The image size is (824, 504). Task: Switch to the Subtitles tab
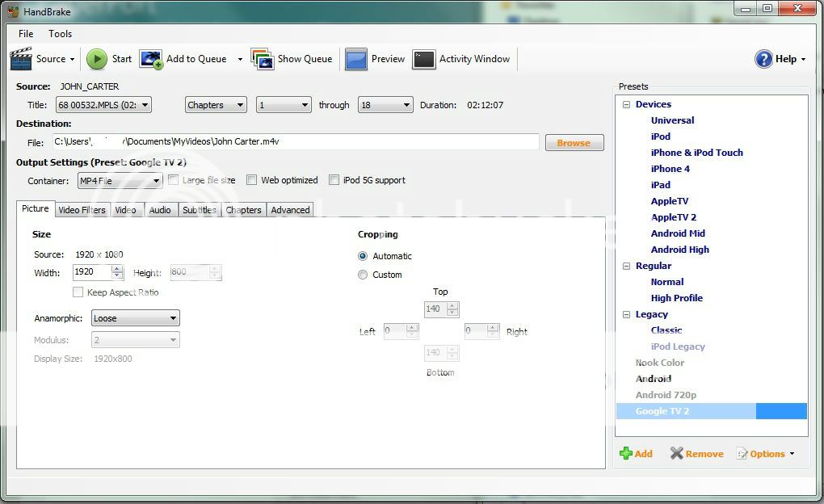(198, 209)
